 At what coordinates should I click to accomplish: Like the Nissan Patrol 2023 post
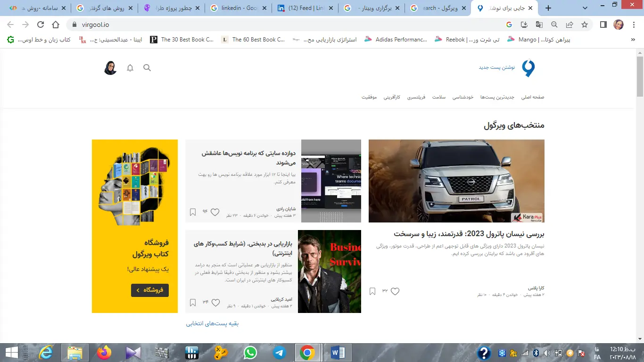(x=395, y=291)
